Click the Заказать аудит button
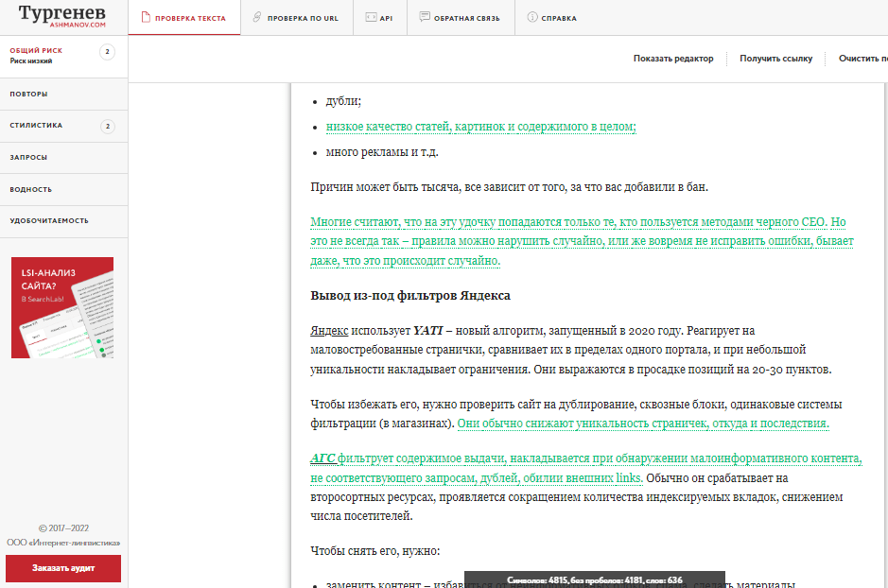Screen dimensions: 888x588 tap(62, 568)
